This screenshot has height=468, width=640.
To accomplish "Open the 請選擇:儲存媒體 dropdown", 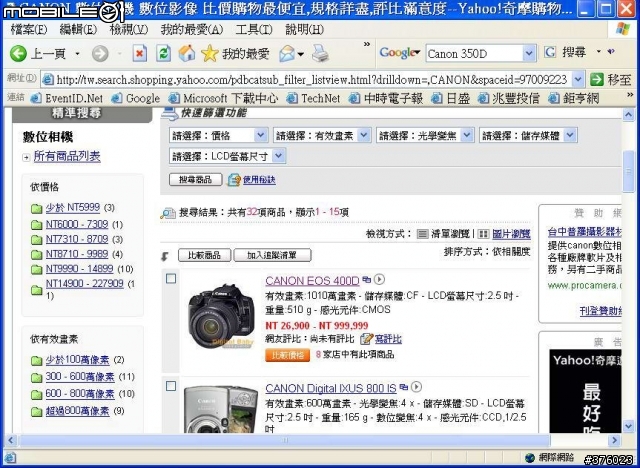I will tap(528, 135).
